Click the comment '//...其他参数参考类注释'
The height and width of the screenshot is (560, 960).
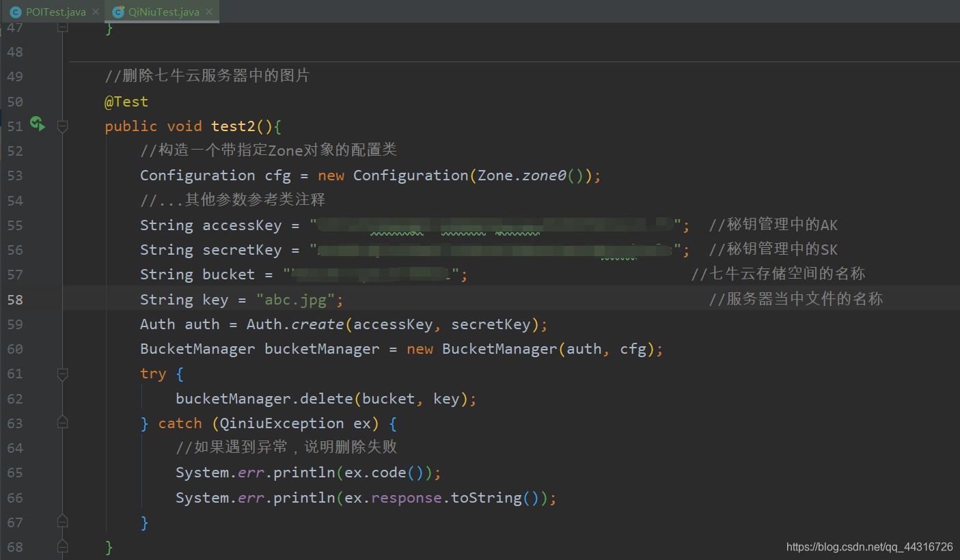pos(232,200)
